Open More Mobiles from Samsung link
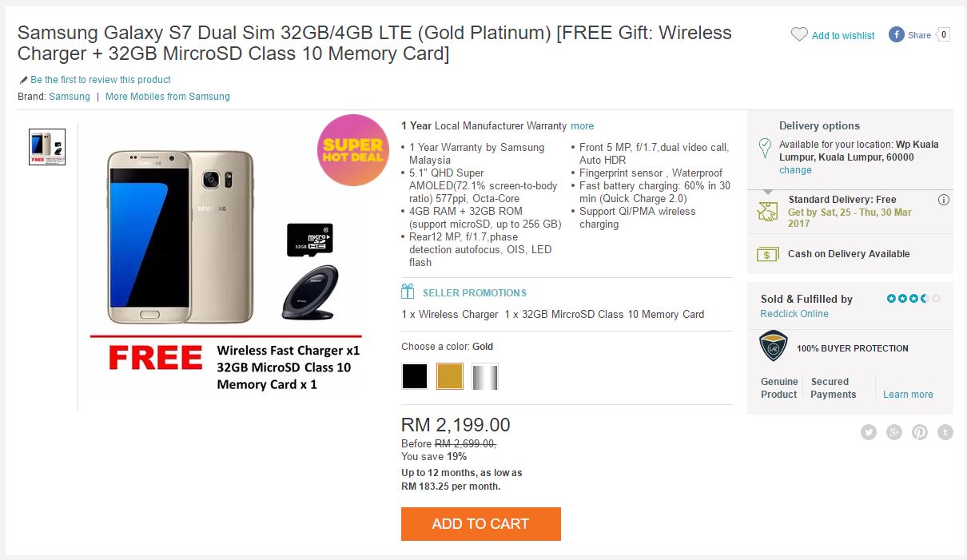The width and height of the screenshot is (967, 560). point(167,97)
